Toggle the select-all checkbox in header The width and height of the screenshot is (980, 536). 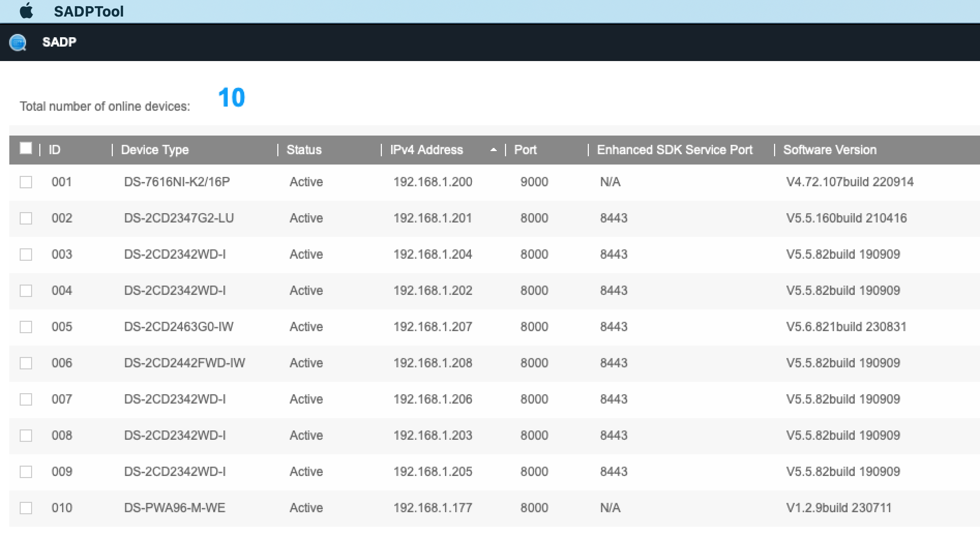click(x=26, y=148)
